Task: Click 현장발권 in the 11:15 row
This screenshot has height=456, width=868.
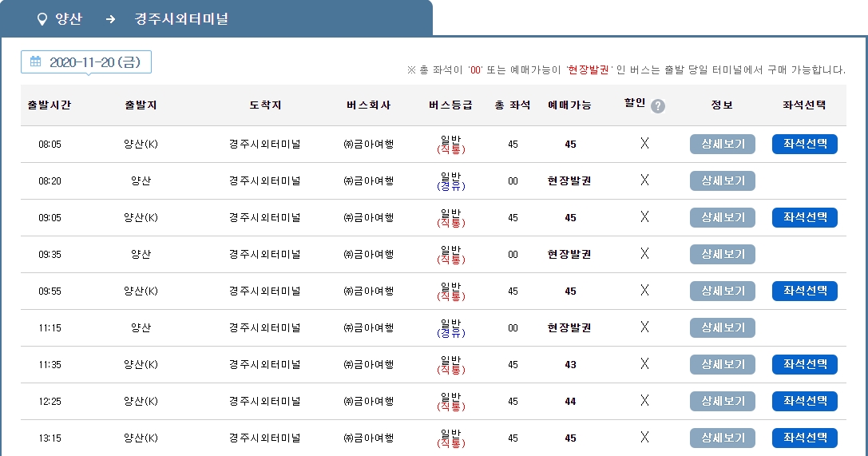Action: [569, 328]
